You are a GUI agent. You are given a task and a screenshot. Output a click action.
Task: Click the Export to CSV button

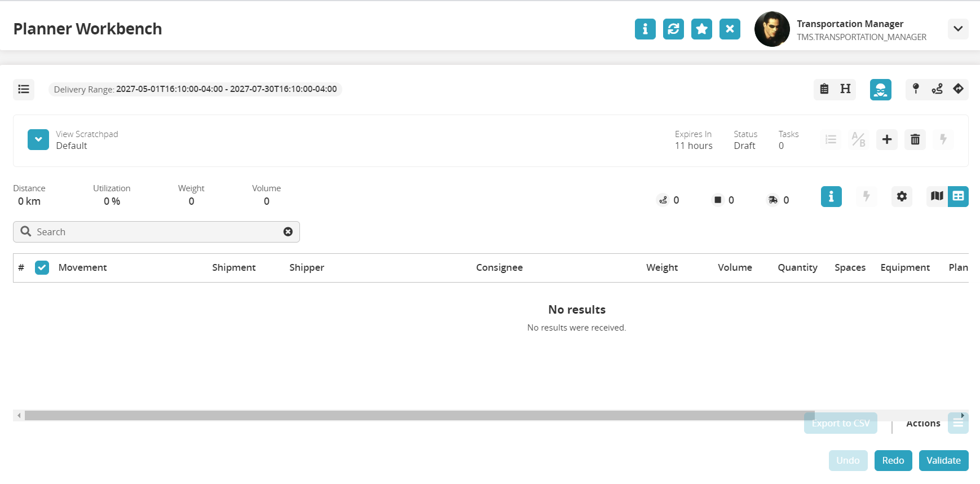[841, 424]
